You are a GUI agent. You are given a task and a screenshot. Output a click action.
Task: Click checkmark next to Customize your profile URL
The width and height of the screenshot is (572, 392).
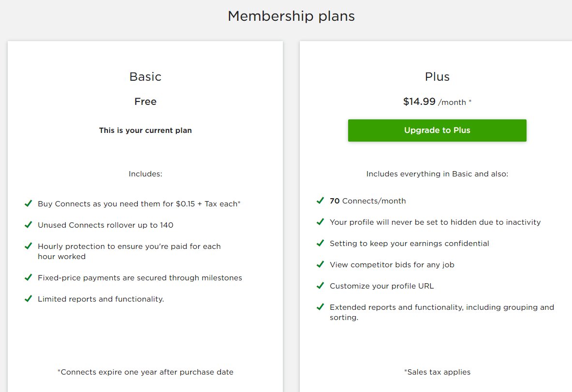(320, 286)
